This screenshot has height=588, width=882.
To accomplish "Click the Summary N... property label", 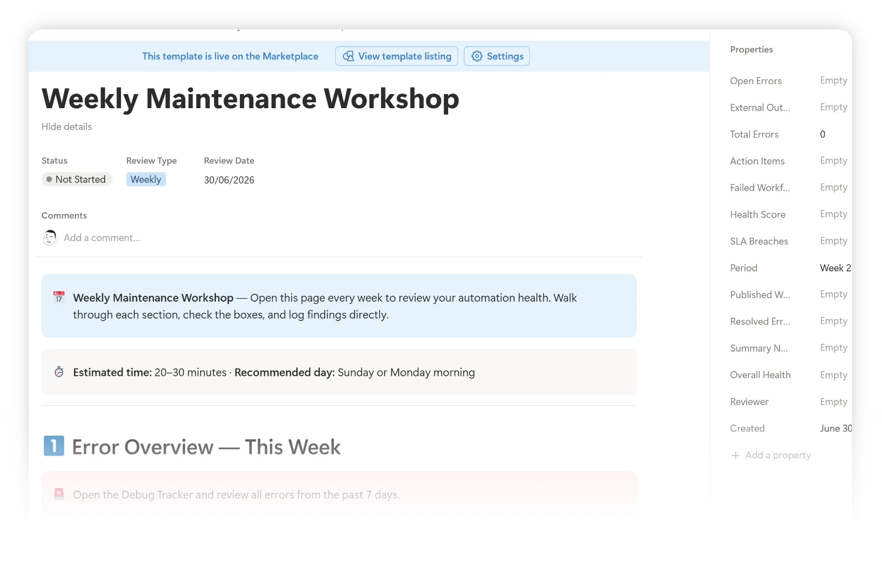I will (x=759, y=349).
